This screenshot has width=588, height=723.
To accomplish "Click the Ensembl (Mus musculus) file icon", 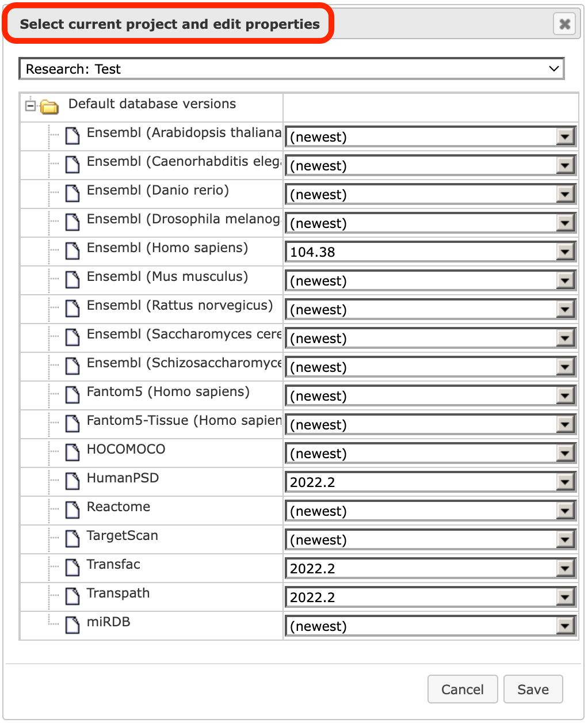I will (x=72, y=280).
